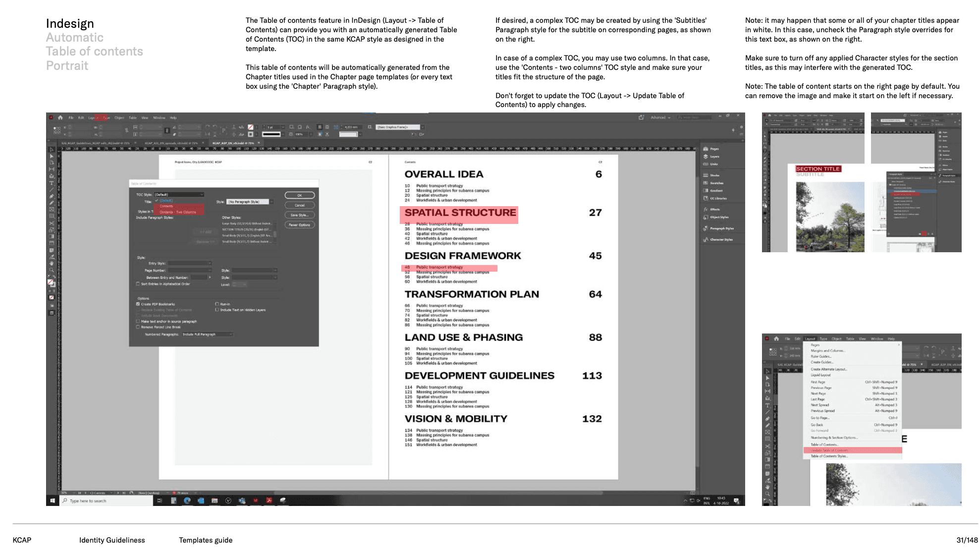This screenshot has width=980, height=556.
Task: Expand the Numbered Paragraphs dropdown
Action: [207, 334]
